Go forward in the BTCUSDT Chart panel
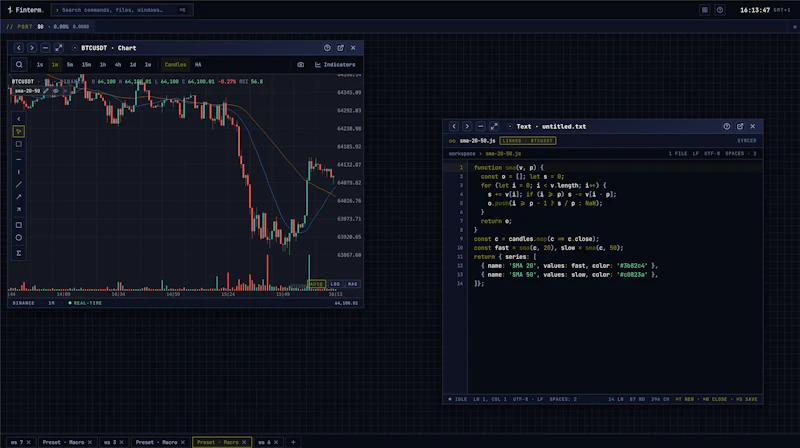 coord(32,48)
